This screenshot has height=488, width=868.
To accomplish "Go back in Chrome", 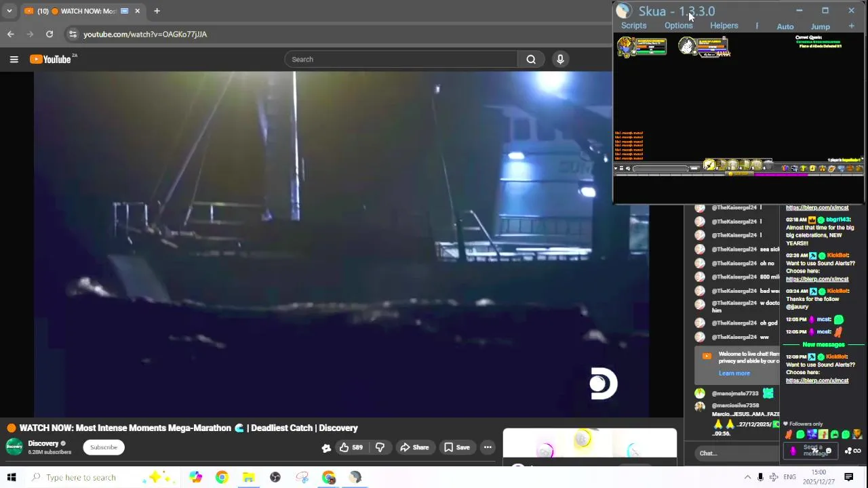I will coord(11,34).
